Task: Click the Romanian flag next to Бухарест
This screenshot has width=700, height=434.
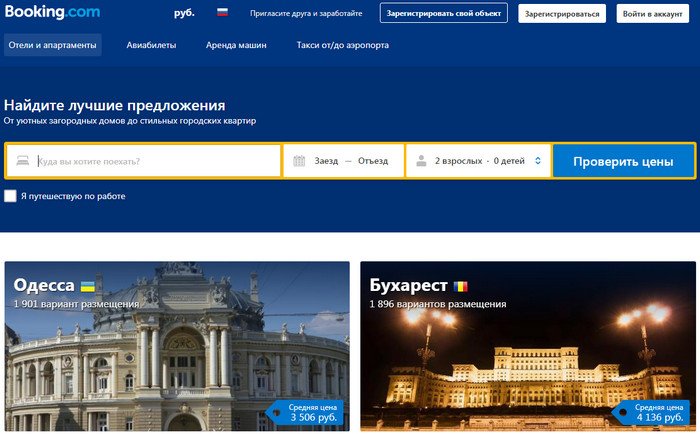Action: click(461, 286)
